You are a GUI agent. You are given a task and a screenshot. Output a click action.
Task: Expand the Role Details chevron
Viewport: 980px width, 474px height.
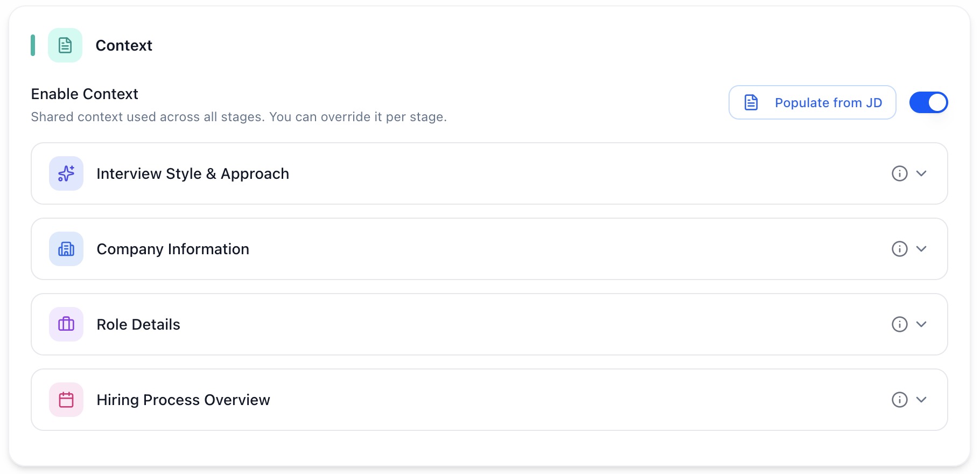pyautogui.click(x=921, y=324)
